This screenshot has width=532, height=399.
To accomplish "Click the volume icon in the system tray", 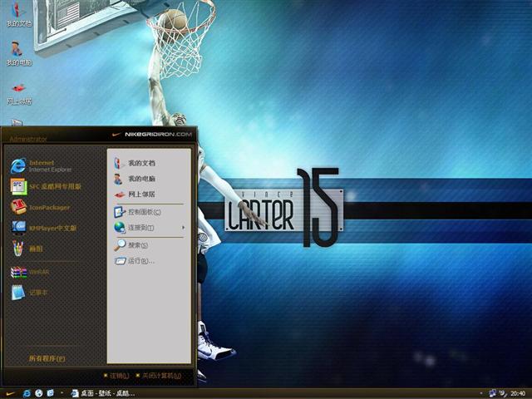I will click(503, 393).
